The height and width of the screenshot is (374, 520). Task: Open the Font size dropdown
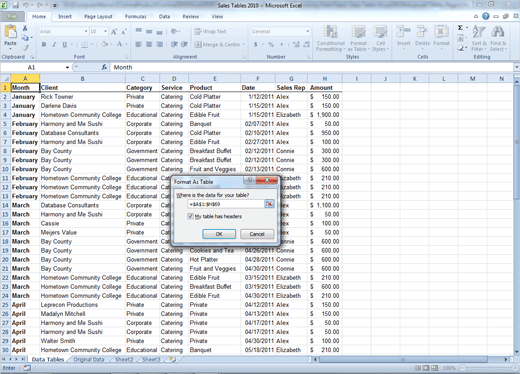(105, 31)
